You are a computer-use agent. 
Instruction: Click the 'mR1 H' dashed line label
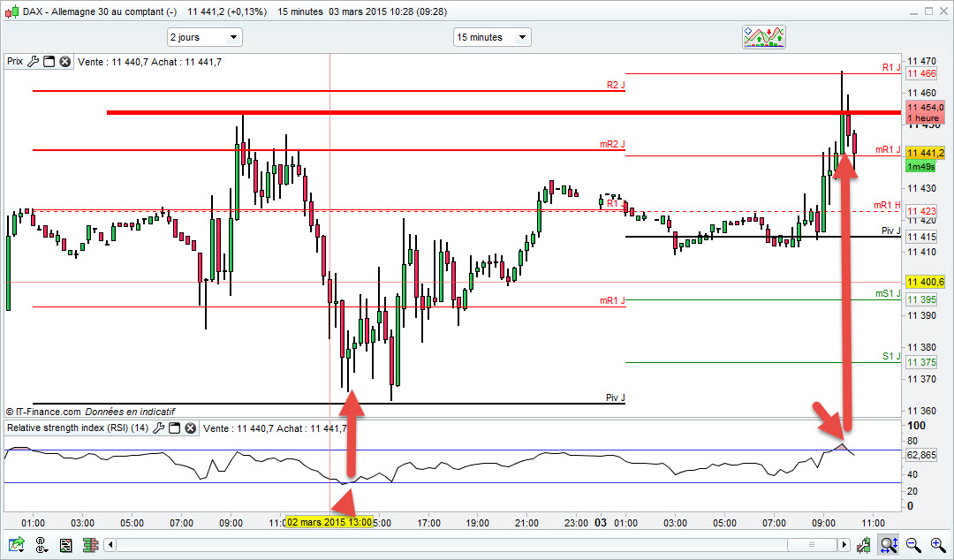887,205
